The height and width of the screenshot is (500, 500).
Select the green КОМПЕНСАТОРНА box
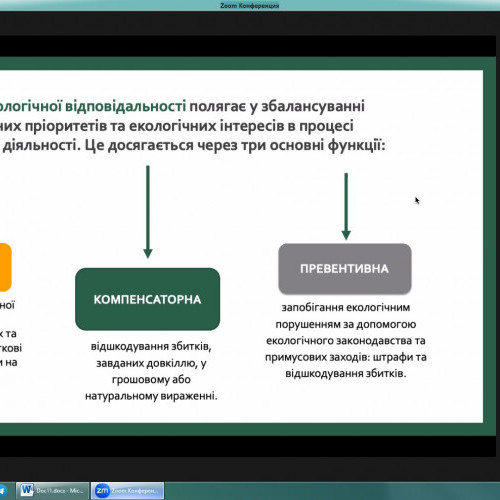pyautogui.click(x=148, y=299)
